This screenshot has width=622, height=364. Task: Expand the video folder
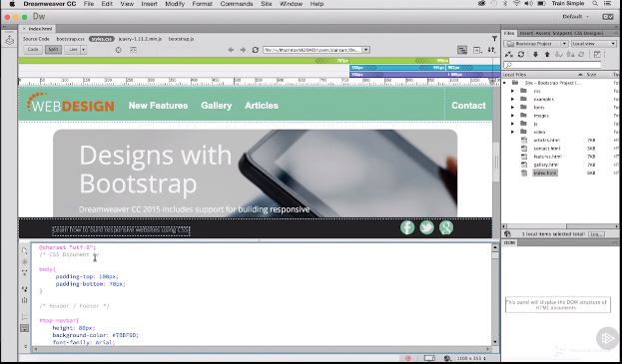click(x=512, y=132)
